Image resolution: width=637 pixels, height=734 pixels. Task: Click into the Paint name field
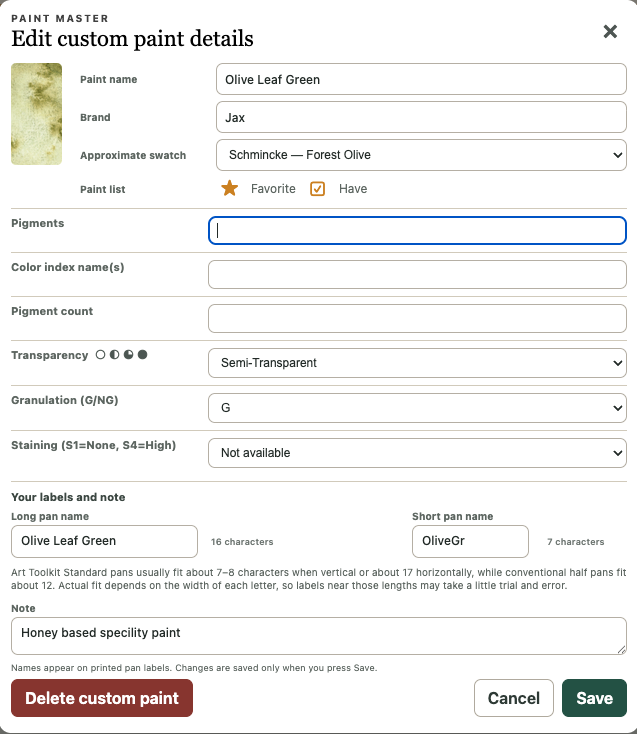(x=421, y=79)
